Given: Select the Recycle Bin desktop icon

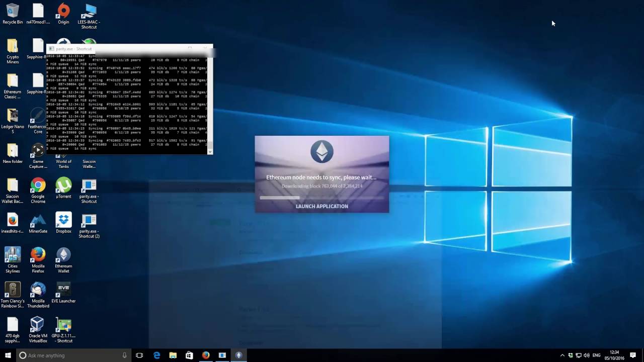Looking at the screenshot, I should [13, 14].
